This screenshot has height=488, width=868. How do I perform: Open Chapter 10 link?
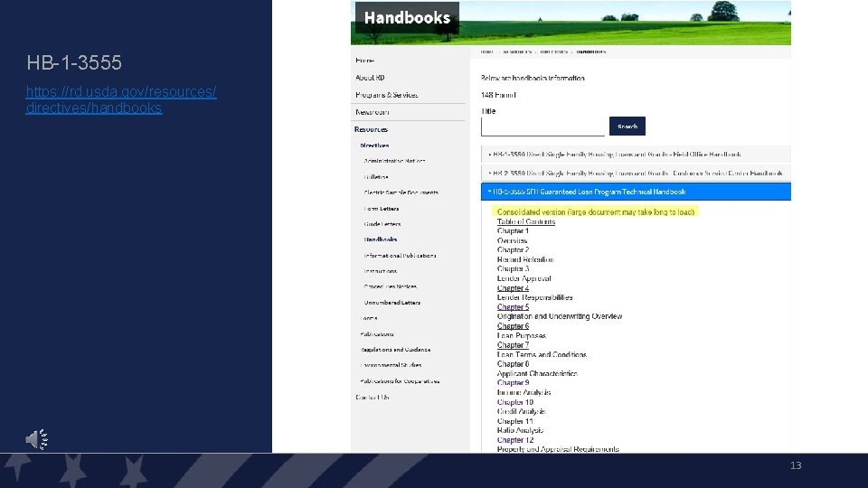514,402
